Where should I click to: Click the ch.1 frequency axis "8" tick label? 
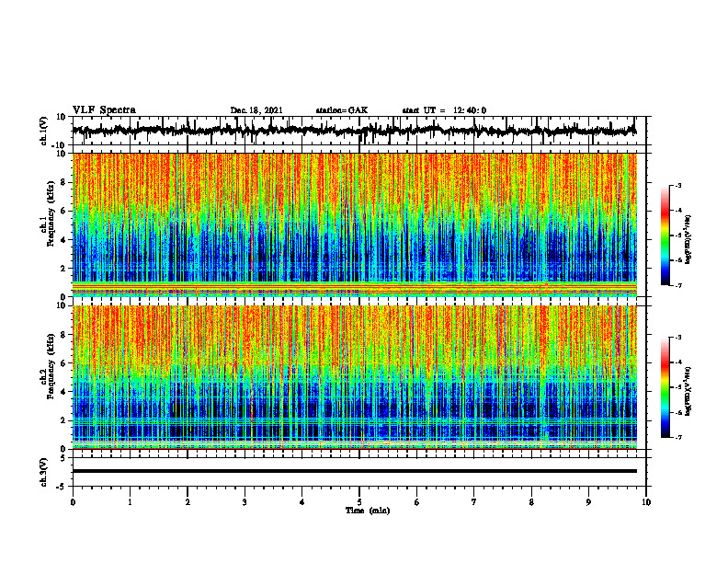click(63, 182)
